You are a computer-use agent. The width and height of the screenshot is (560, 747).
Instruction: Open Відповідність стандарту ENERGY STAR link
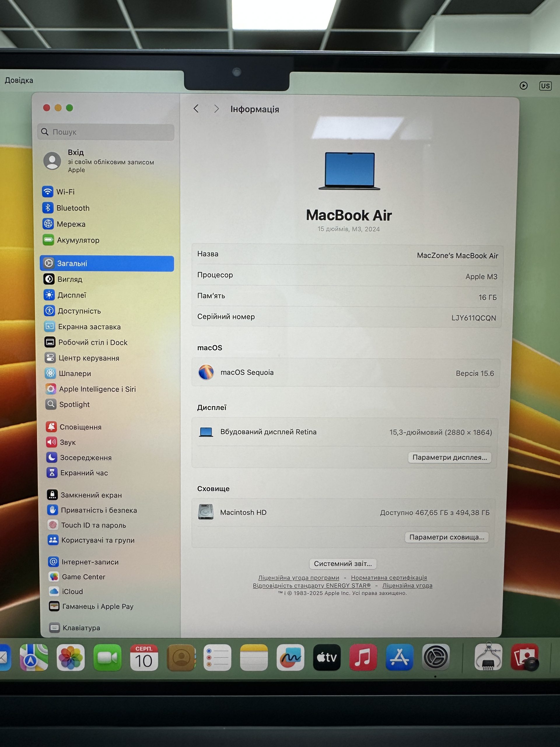point(311,586)
